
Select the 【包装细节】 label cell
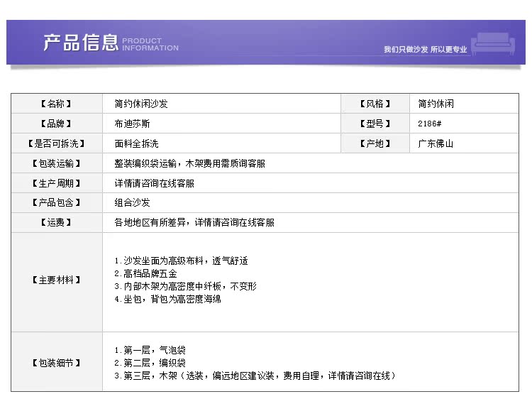pyautogui.click(x=57, y=363)
